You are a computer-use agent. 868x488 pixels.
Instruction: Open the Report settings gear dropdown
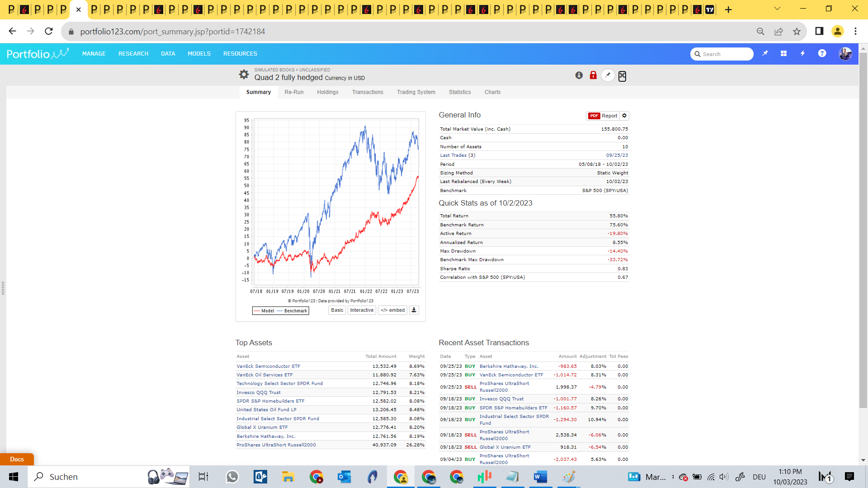[x=624, y=116]
